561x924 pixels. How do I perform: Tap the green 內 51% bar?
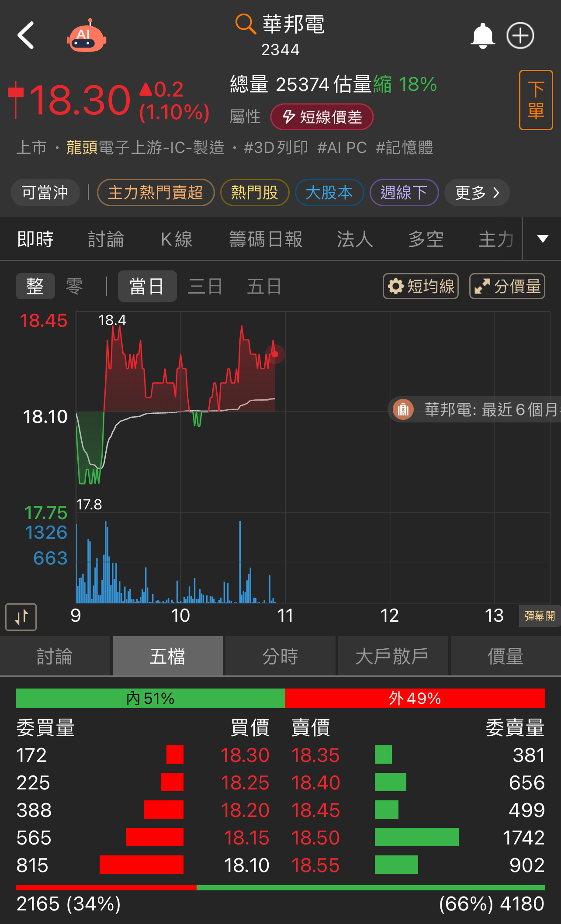tap(150, 698)
